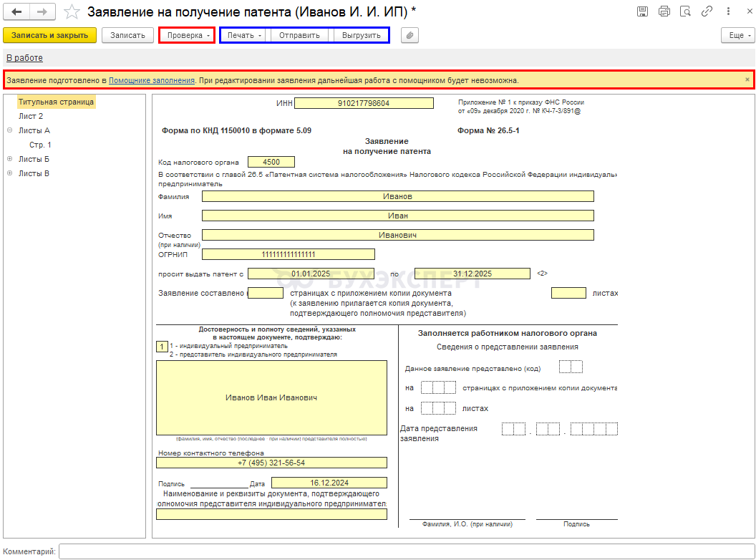756x560 pixels.
Task: Open the 'Помощнике заполнения' link
Action: 152,80
